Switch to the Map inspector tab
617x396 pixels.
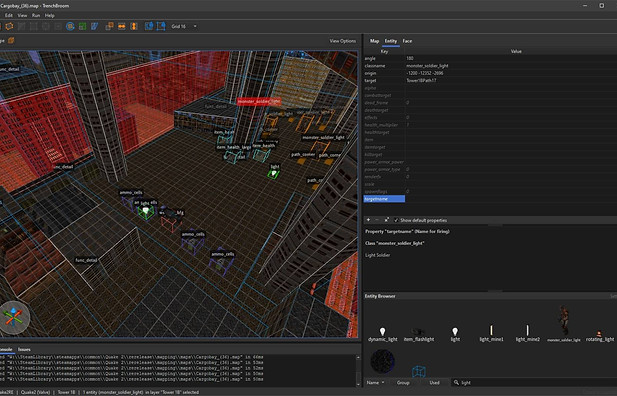click(x=374, y=41)
